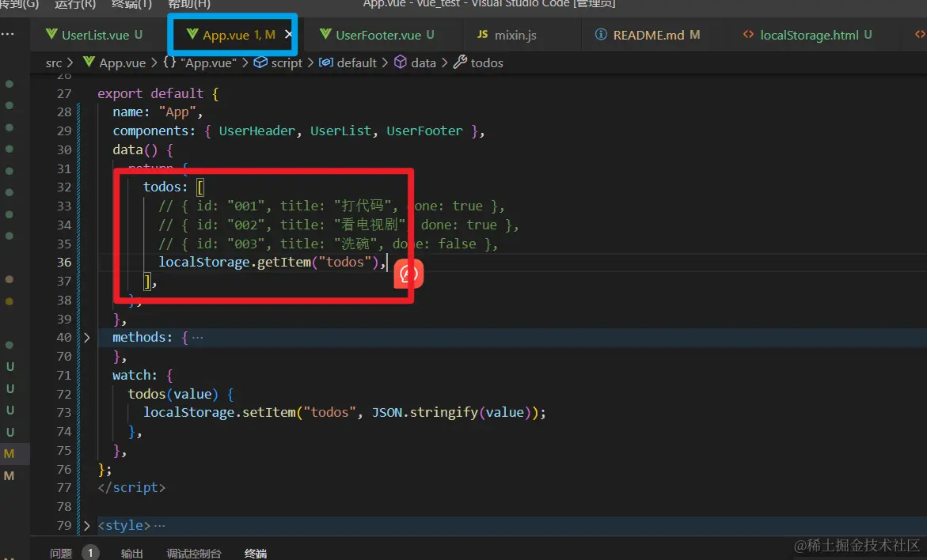Open the data breadcrumb
Image resolution: width=927 pixels, height=560 pixels.
click(424, 62)
